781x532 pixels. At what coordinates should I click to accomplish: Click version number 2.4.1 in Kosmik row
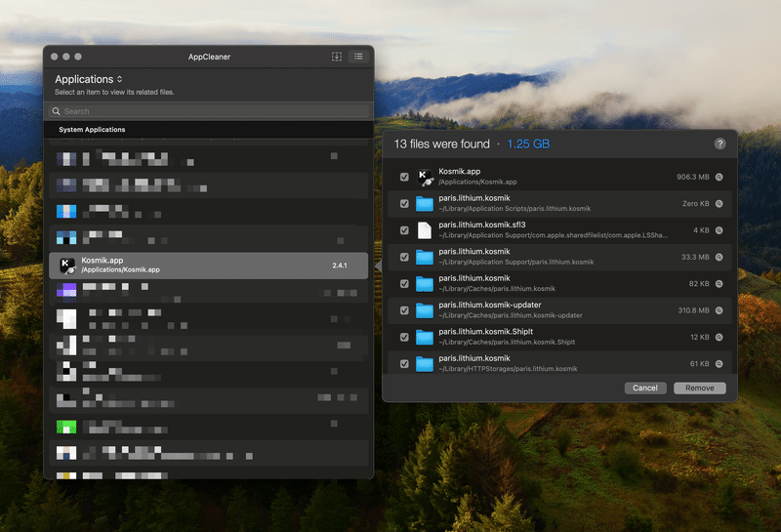pyautogui.click(x=340, y=266)
